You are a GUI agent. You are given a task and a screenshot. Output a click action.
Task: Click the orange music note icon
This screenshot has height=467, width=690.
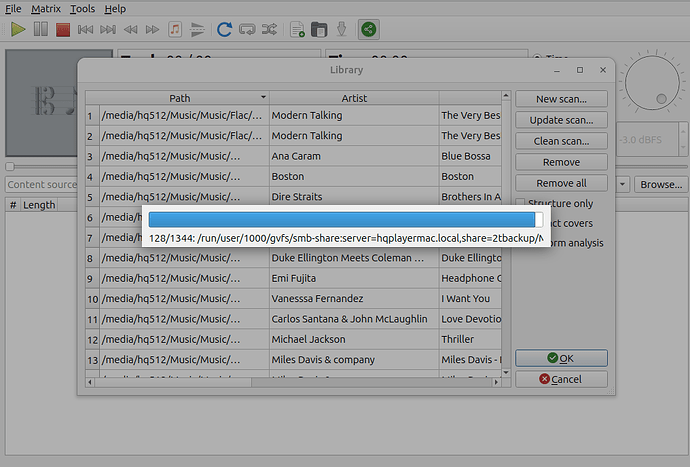[x=175, y=29]
